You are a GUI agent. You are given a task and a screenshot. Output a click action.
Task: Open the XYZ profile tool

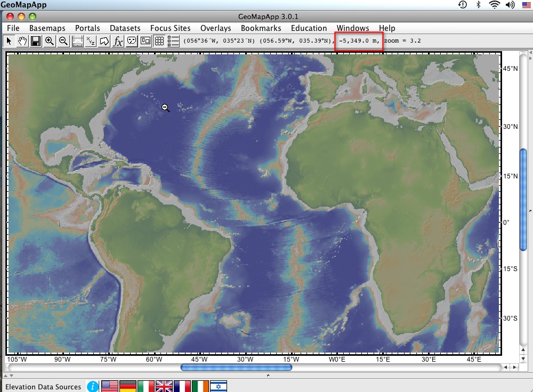pyautogui.click(x=90, y=41)
